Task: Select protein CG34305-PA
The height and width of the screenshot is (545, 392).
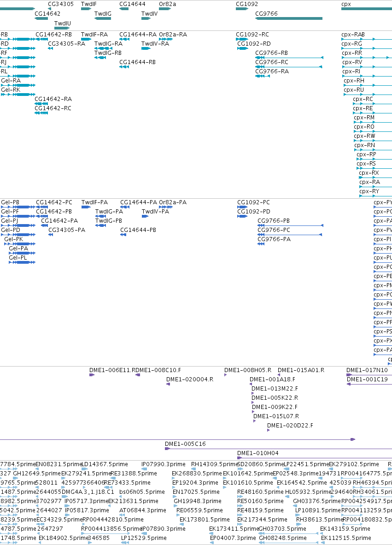Action: pyautogui.click(x=67, y=230)
